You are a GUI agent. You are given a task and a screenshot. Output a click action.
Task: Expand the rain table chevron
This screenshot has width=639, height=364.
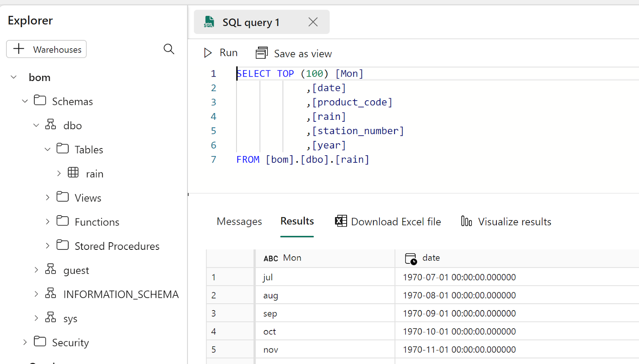[x=59, y=173]
